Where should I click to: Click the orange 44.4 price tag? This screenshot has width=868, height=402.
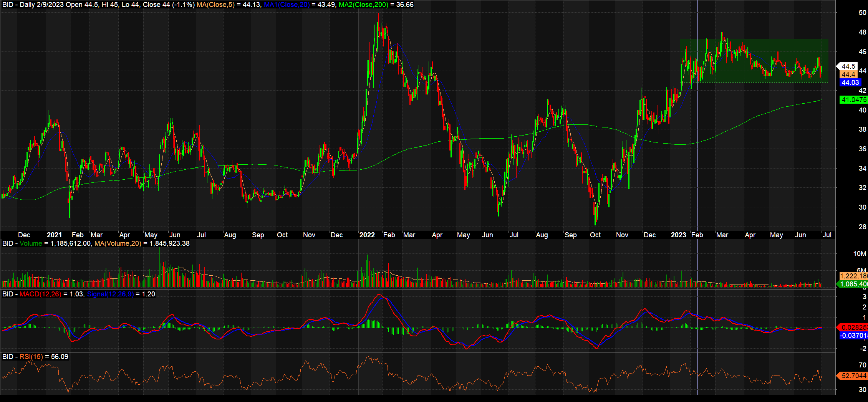pos(848,74)
